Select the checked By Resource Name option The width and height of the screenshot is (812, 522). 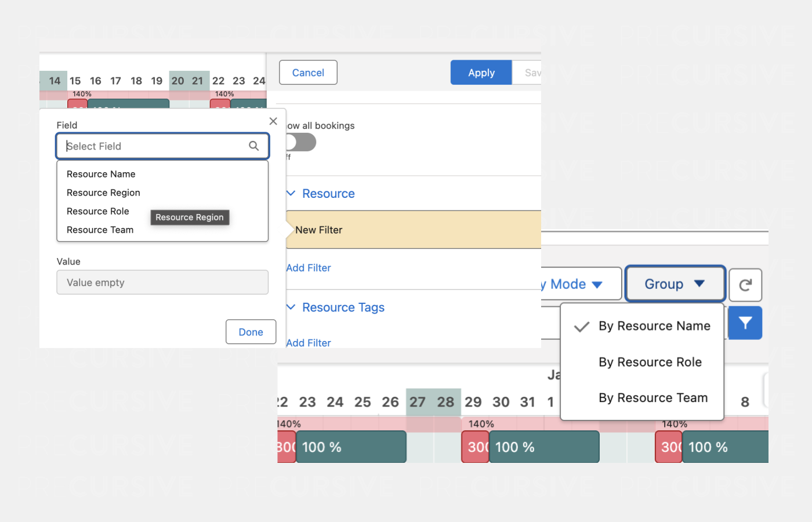click(654, 327)
